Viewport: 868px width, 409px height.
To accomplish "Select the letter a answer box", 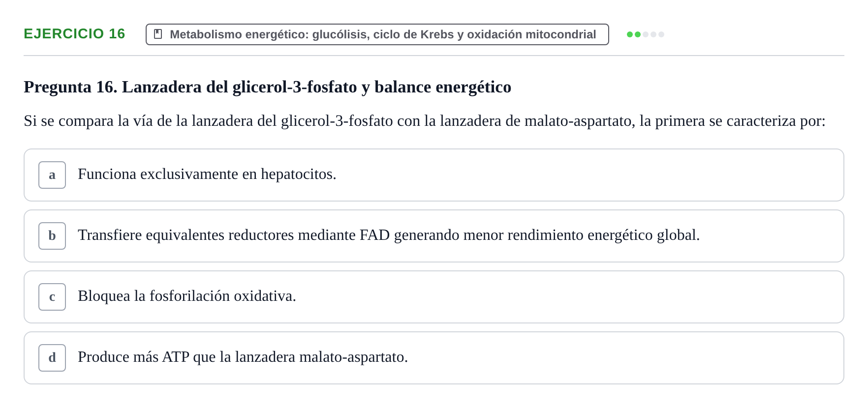I will (52, 175).
